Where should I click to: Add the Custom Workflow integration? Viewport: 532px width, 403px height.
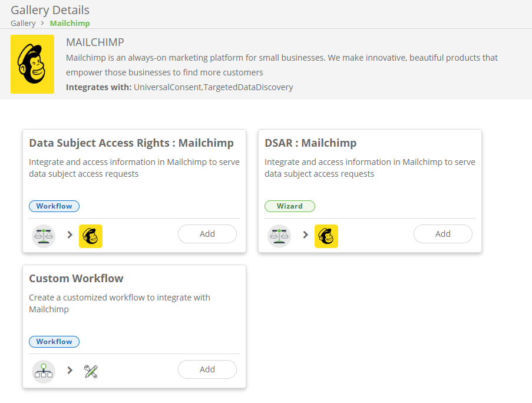(207, 369)
